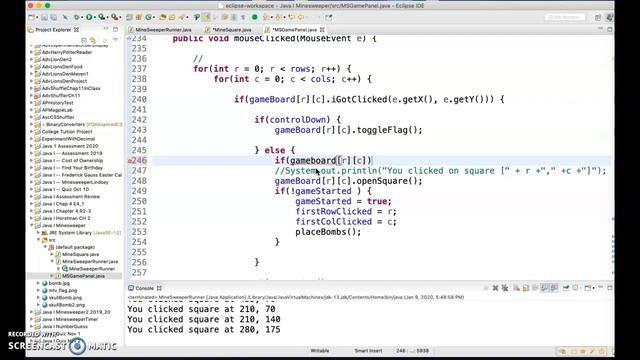Viewport: 640px width, 360px height.
Task: Click console line ending in 280, 175
Action: point(204,329)
